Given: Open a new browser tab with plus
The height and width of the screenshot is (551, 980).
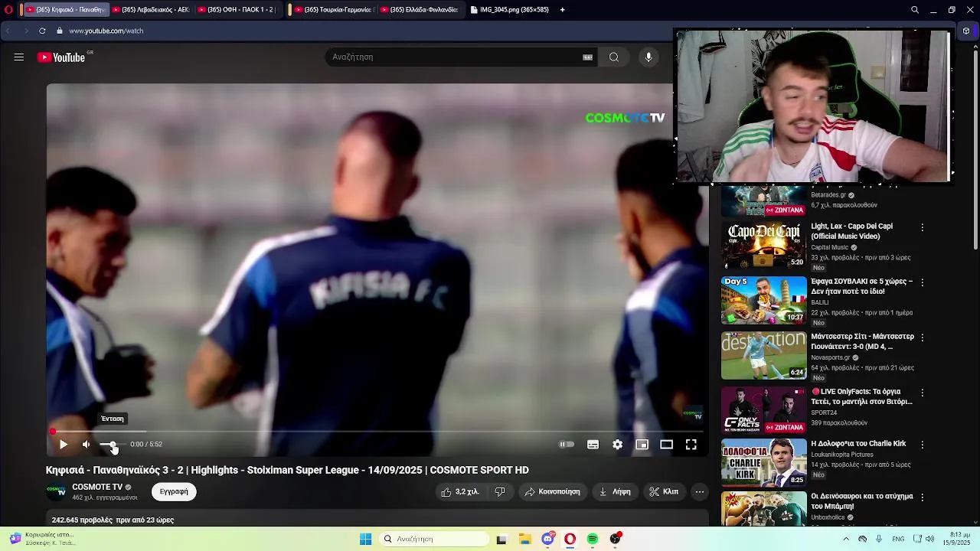Looking at the screenshot, I should pyautogui.click(x=562, y=10).
